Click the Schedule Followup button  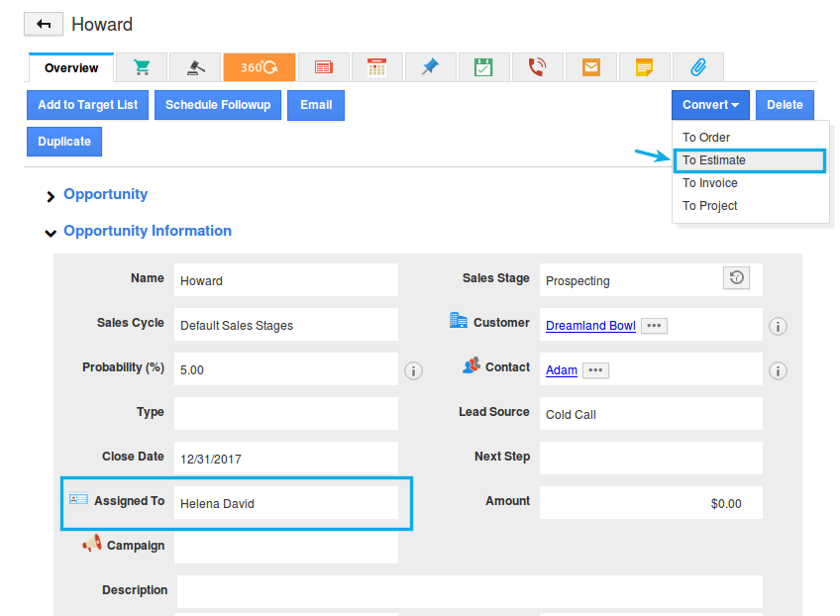click(x=218, y=105)
